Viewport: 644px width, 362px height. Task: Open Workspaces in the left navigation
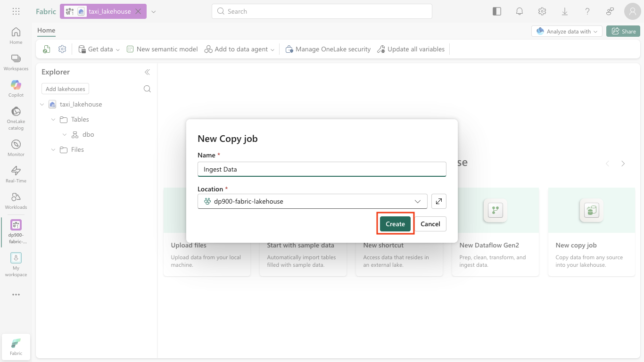point(16,62)
